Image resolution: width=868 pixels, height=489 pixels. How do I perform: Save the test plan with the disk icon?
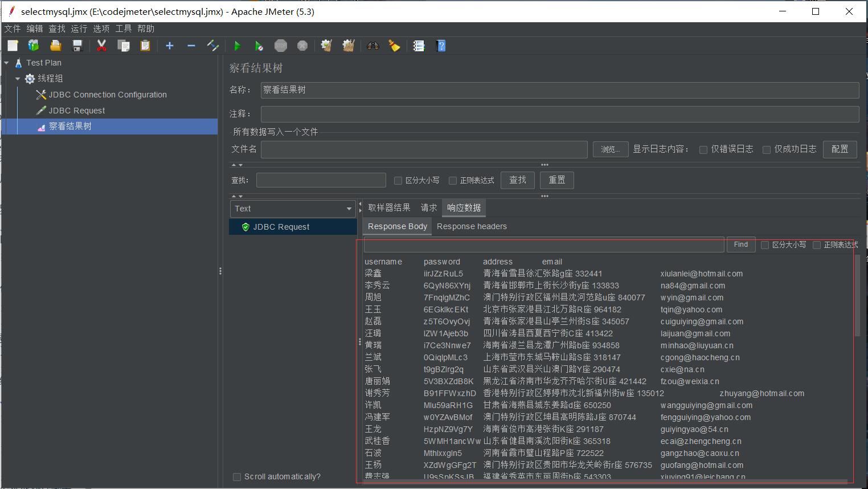(77, 46)
